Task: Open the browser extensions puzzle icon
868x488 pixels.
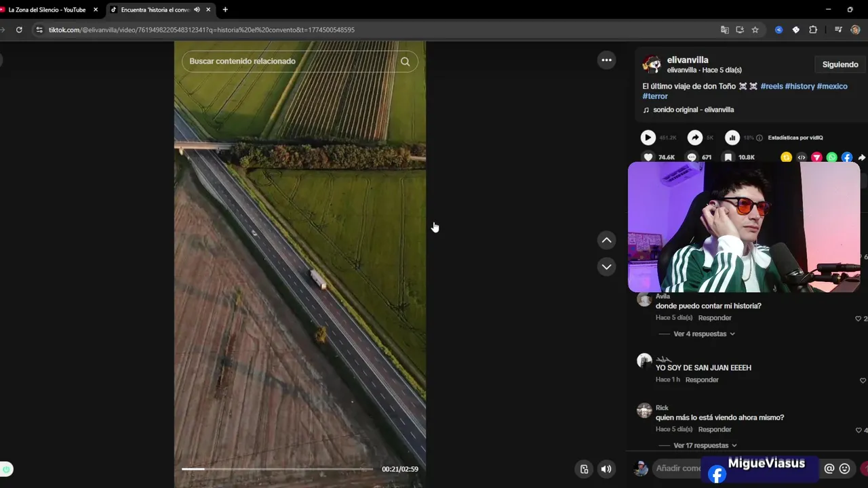Action: (813, 30)
